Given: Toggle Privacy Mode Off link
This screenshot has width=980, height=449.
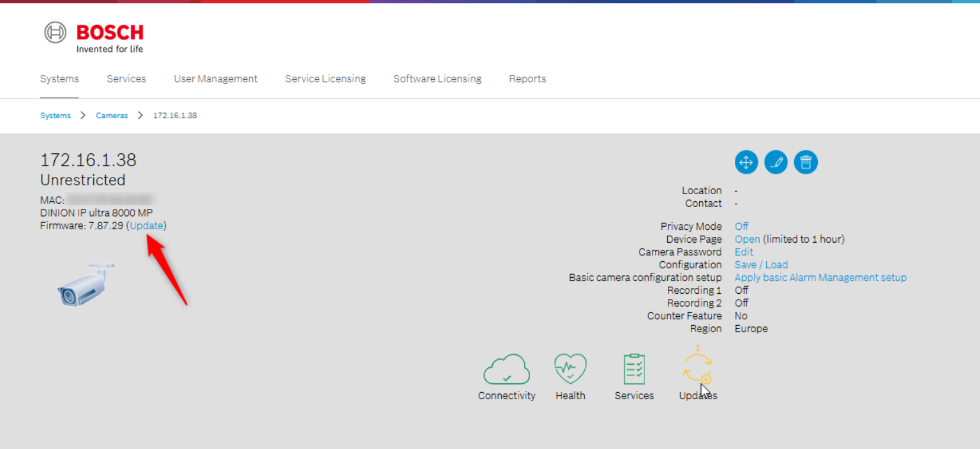Looking at the screenshot, I should click(741, 226).
